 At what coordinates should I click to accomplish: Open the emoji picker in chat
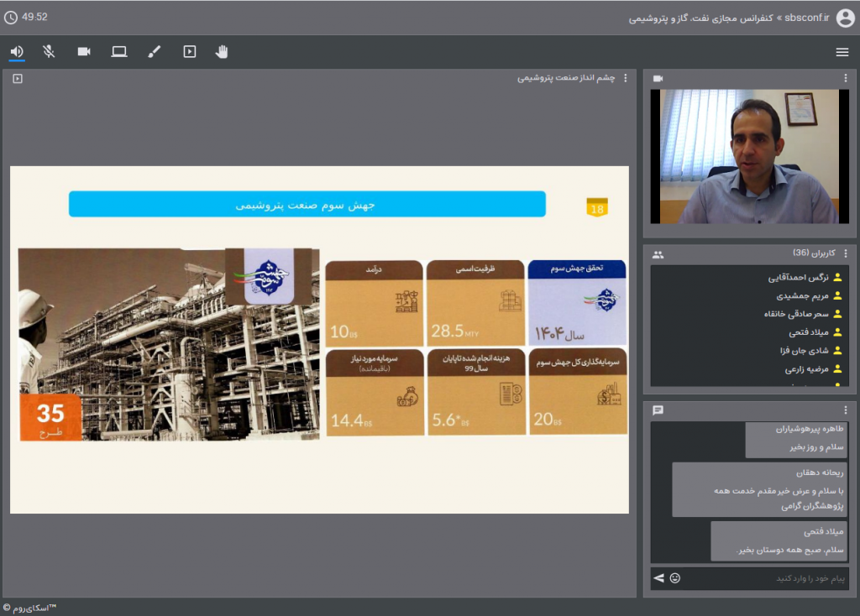[x=675, y=578]
